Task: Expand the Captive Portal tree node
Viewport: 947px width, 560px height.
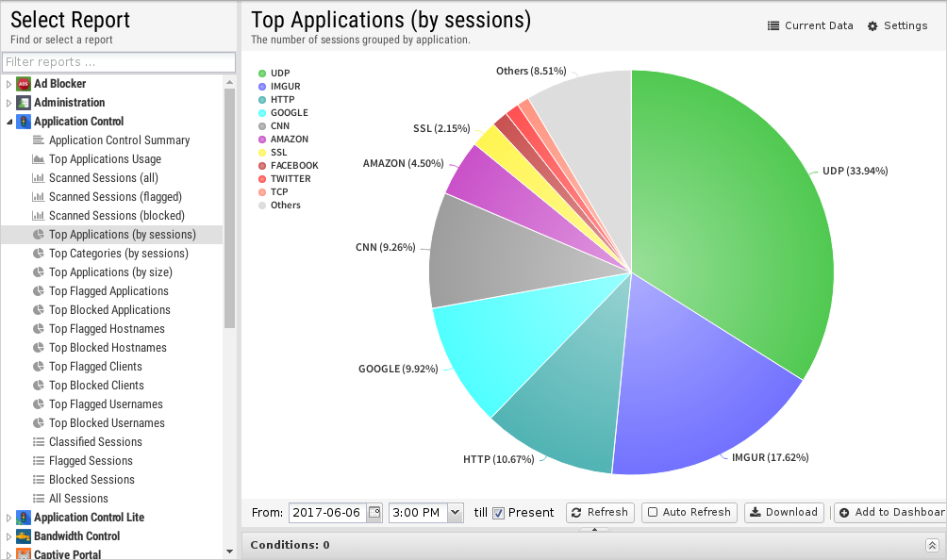Action: [x=8, y=554]
